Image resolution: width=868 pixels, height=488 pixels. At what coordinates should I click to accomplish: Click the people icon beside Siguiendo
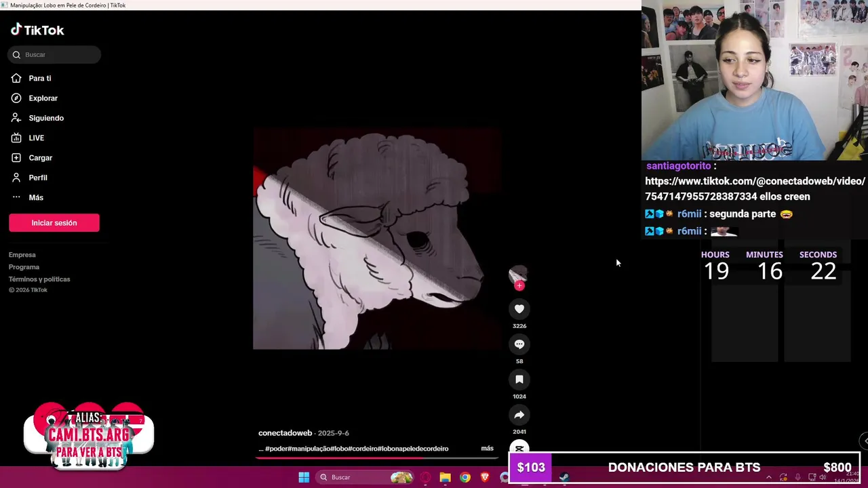point(16,118)
